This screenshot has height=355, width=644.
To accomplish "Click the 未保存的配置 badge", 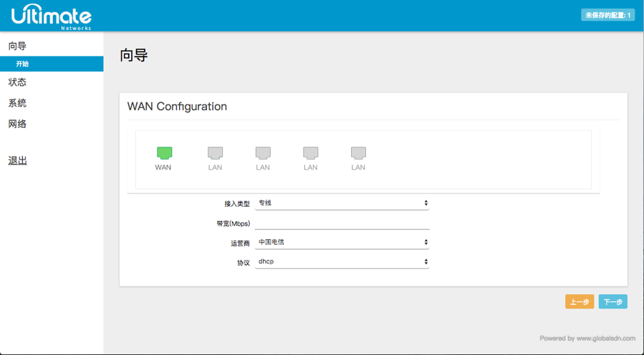I will 607,15.
